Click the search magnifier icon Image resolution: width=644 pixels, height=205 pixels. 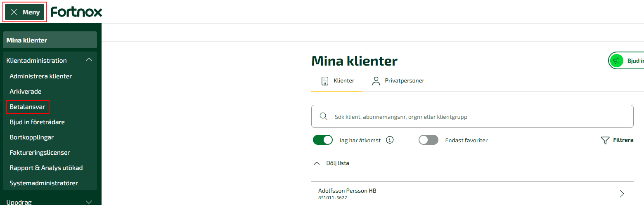click(x=324, y=116)
